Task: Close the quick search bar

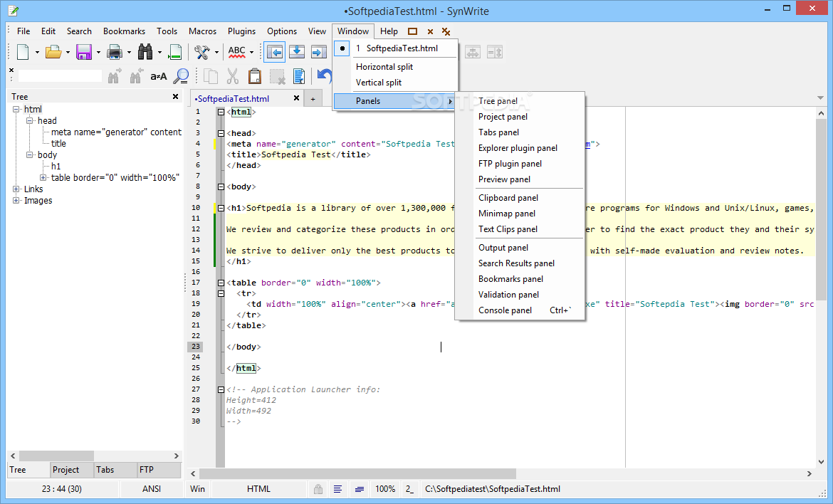Action: click(11, 70)
